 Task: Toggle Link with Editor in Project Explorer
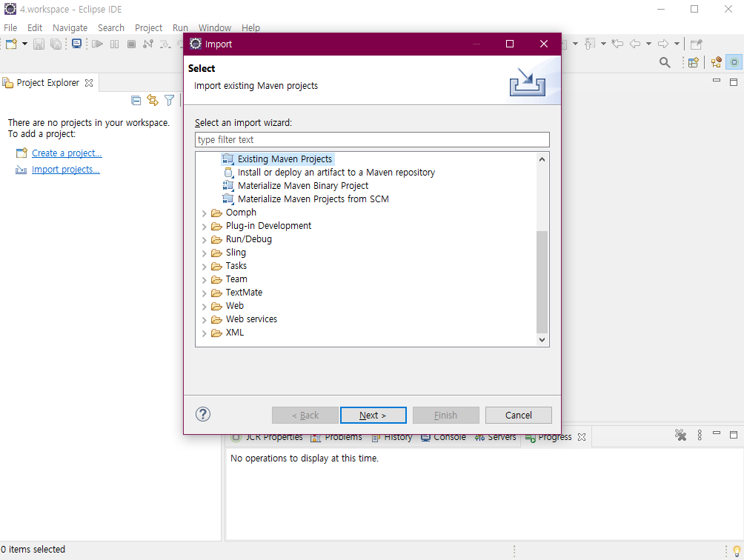(x=153, y=100)
